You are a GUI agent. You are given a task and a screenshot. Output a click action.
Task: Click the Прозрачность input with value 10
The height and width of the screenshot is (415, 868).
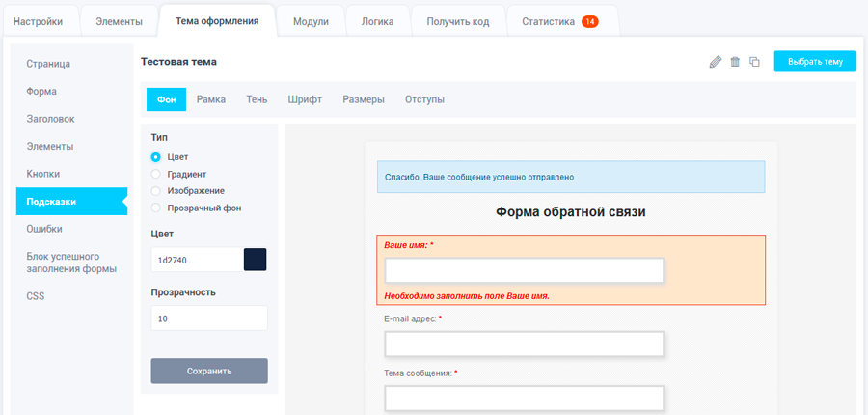[209, 318]
